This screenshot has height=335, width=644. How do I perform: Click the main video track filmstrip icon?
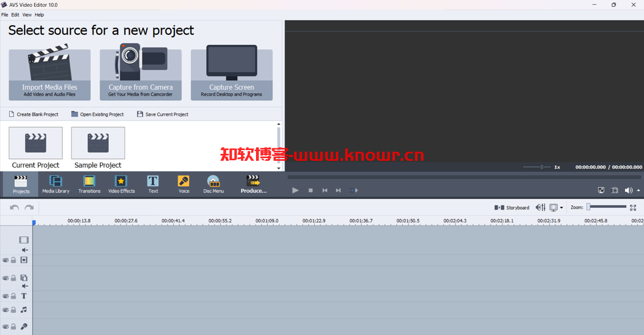tap(24, 240)
